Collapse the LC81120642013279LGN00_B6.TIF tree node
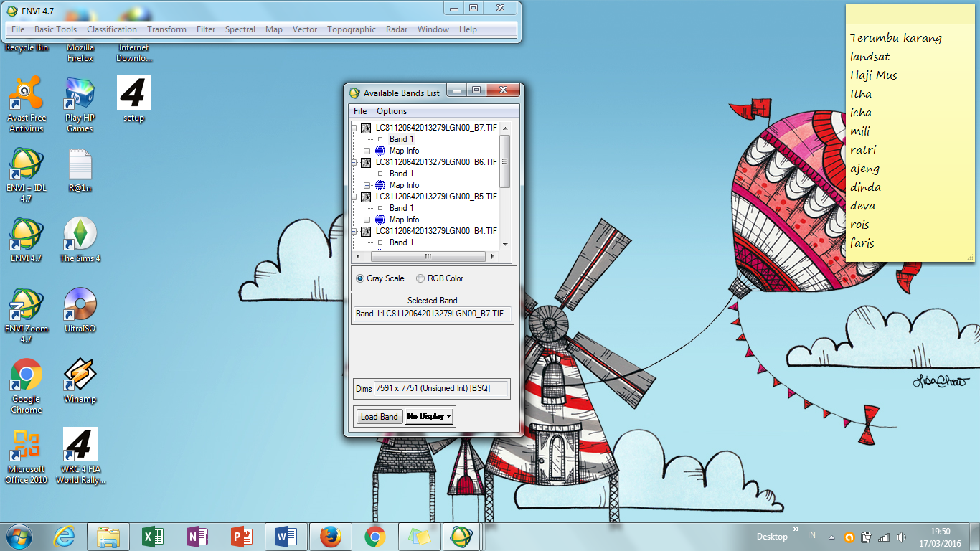The image size is (980, 551). pos(354,162)
